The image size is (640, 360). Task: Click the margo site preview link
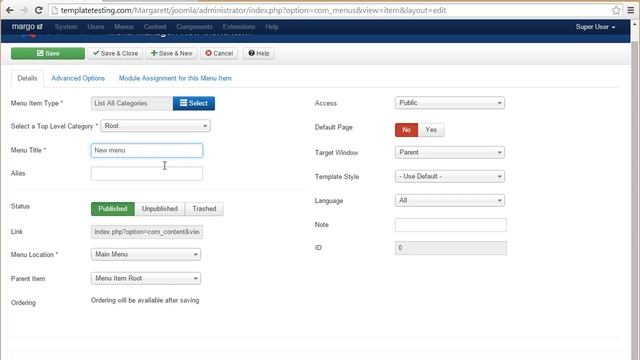point(27,27)
